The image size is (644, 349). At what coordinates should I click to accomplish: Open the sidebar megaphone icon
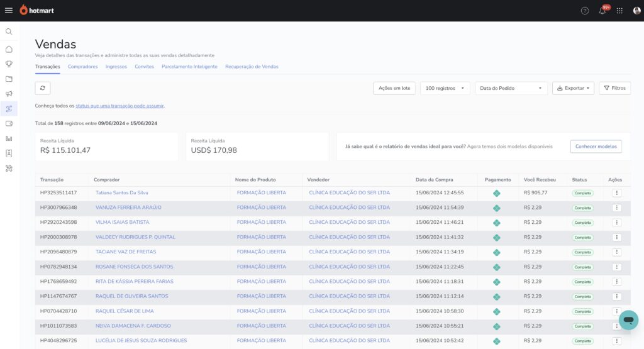pyautogui.click(x=9, y=94)
